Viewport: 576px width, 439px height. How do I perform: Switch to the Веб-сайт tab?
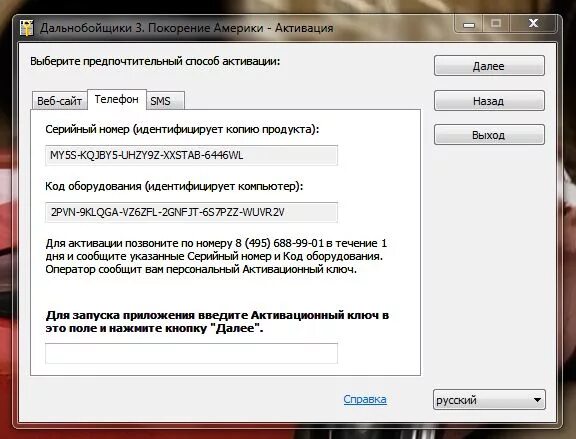pyautogui.click(x=60, y=101)
